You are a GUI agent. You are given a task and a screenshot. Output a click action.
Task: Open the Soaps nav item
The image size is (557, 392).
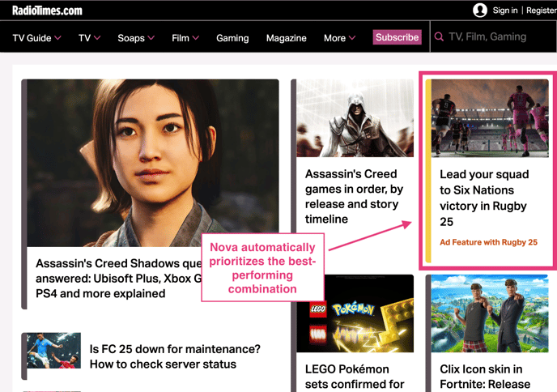131,38
